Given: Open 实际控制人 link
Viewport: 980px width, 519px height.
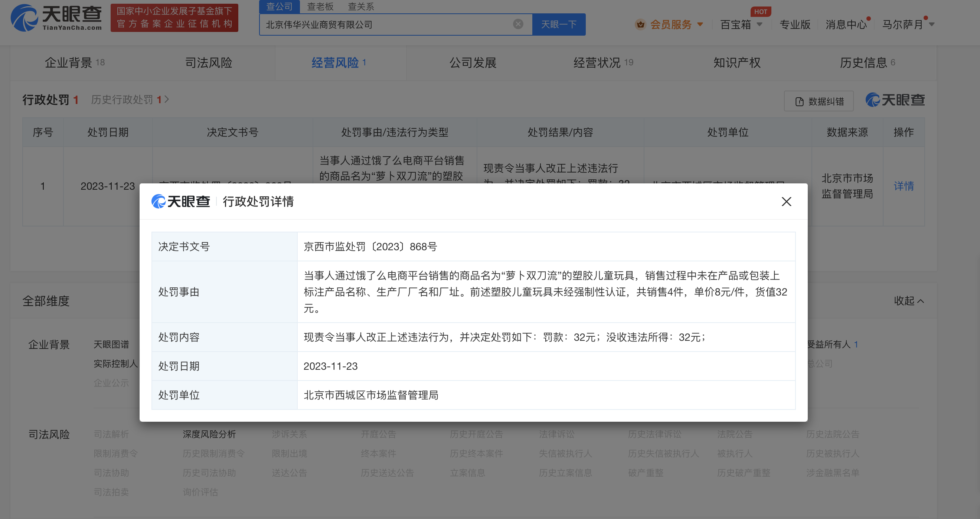Looking at the screenshot, I should (116, 364).
